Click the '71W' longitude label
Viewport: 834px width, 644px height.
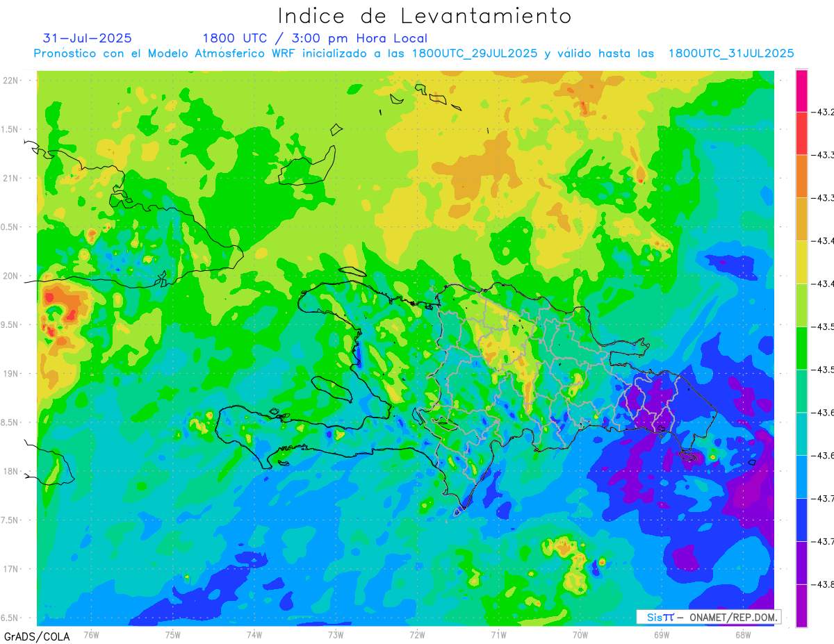[x=498, y=634]
